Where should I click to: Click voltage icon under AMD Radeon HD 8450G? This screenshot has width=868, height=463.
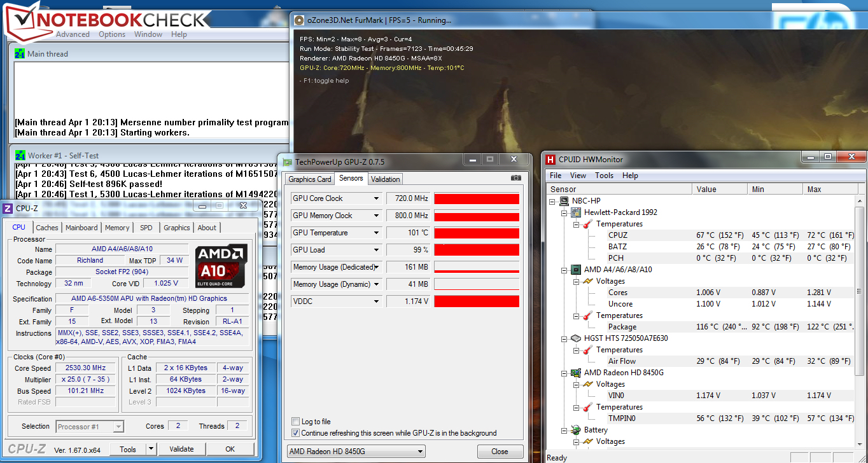(x=587, y=384)
